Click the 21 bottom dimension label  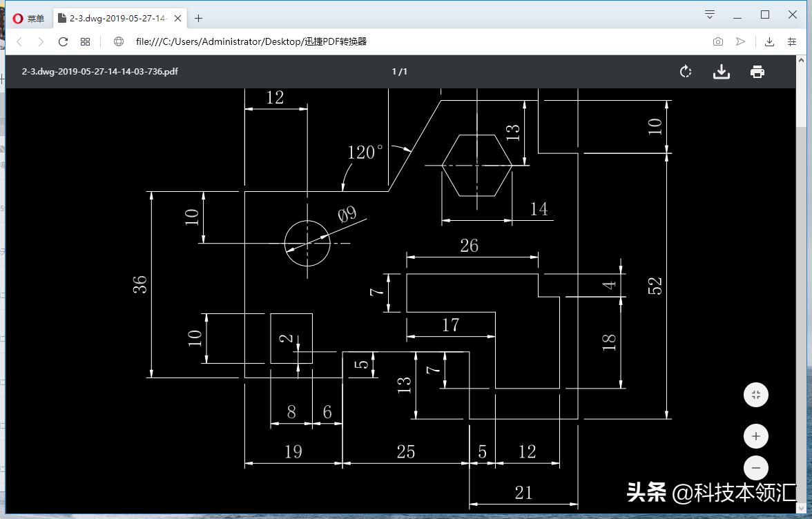[x=523, y=493]
